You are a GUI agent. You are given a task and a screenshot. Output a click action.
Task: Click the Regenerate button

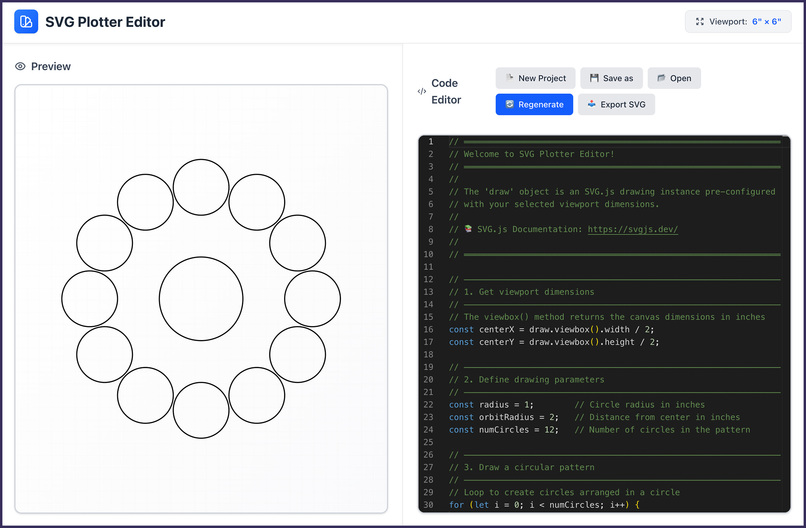coord(534,104)
